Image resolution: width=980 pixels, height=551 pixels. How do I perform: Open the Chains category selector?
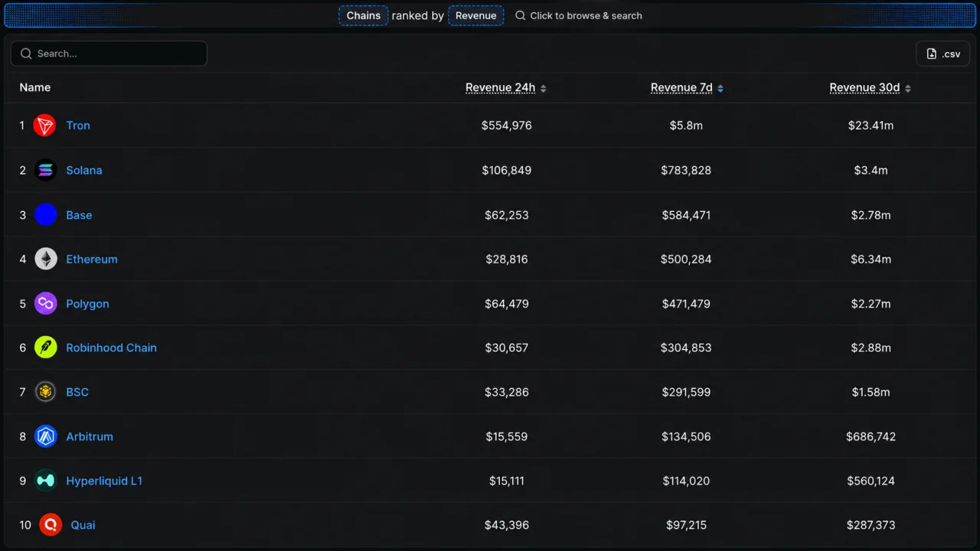point(364,15)
